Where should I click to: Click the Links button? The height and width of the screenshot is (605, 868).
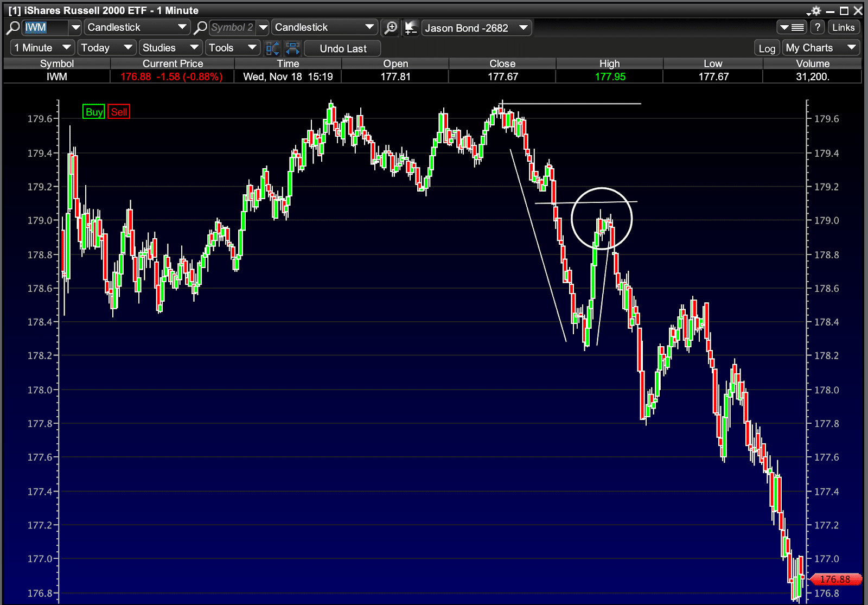tap(844, 28)
